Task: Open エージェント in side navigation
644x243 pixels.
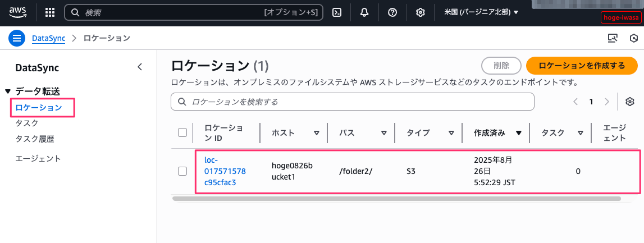Action: pyautogui.click(x=38, y=158)
